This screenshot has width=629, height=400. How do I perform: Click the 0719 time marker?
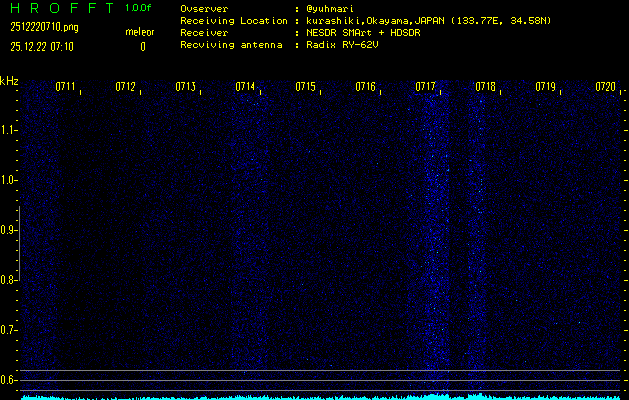(546, 87)
